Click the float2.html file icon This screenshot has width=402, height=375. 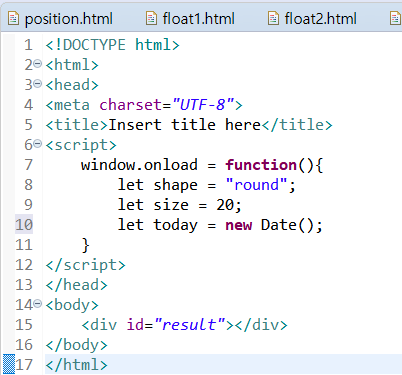(x=273, y=18)
